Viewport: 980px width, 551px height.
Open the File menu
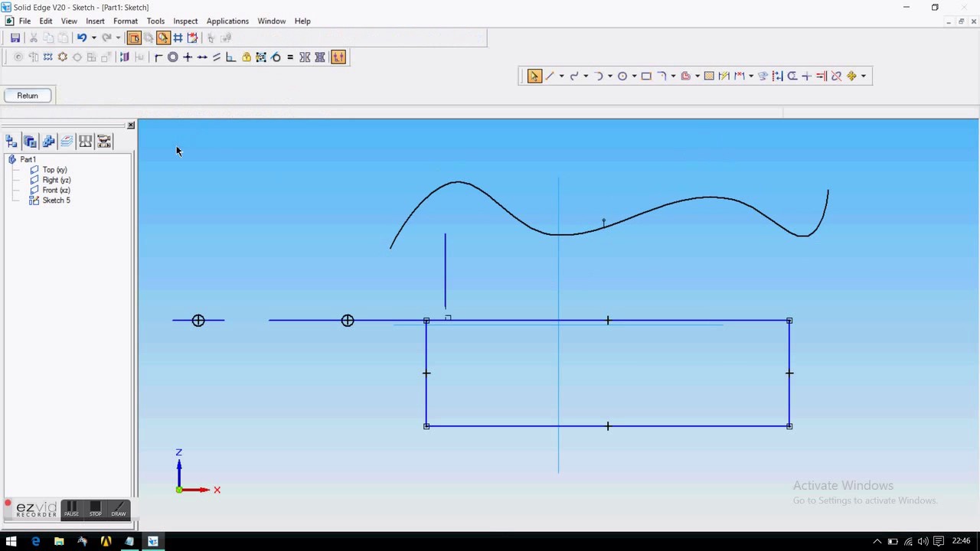(24, 21)
